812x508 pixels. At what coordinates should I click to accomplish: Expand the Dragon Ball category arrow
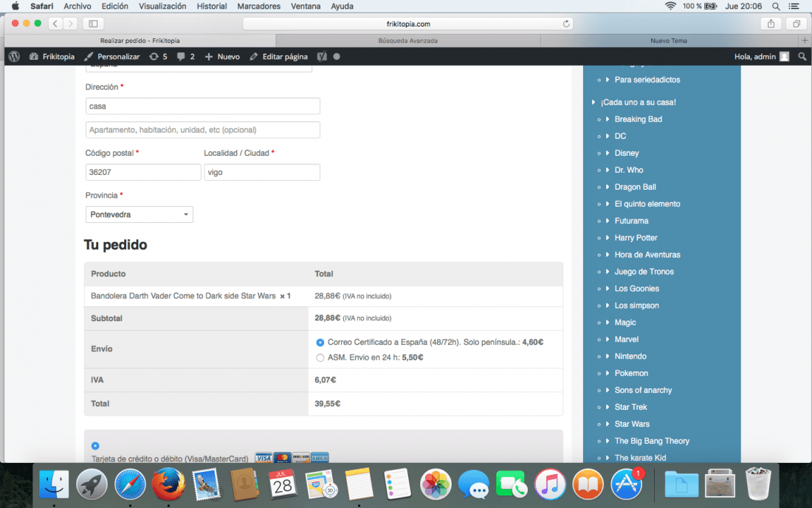(608, 187)
